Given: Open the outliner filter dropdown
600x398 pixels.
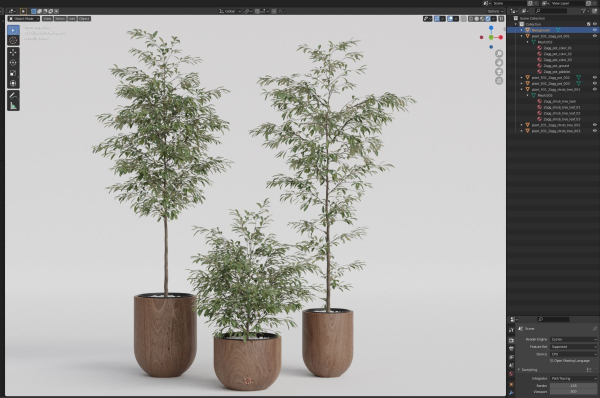Looking at the screenshot, I should click(x=585, y=11).
